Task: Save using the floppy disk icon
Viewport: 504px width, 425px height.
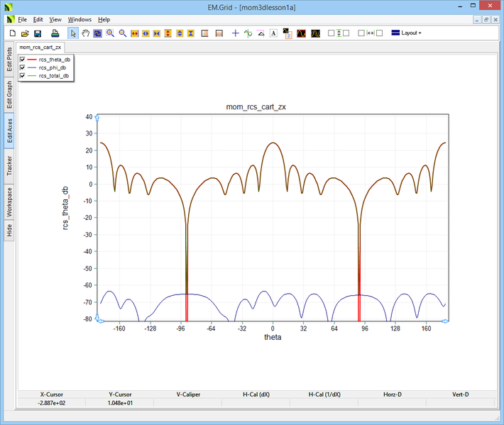Action: pyautogui.click(x=38, y=33)
